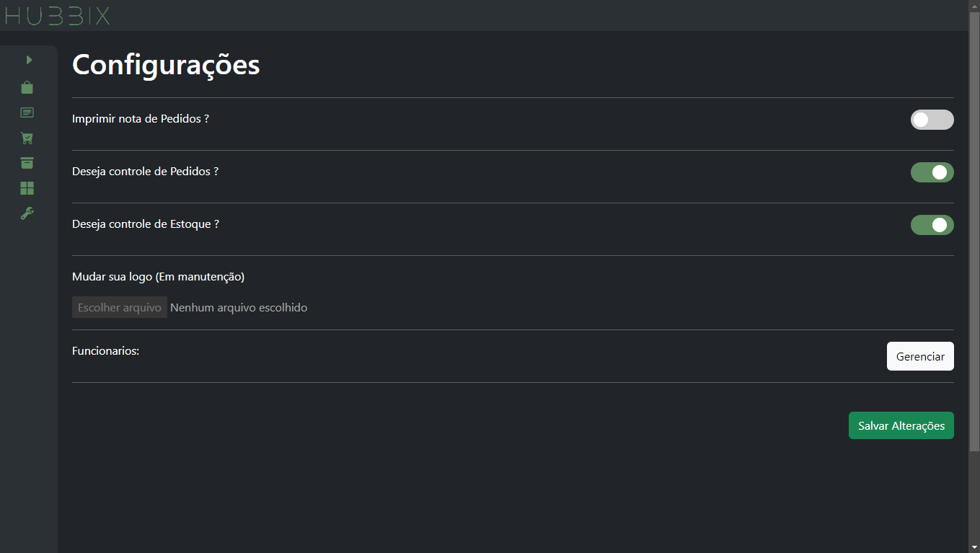Click the page vertical scrollbar thumb
This screenshot has height=553, width=980.
point(974,231)
